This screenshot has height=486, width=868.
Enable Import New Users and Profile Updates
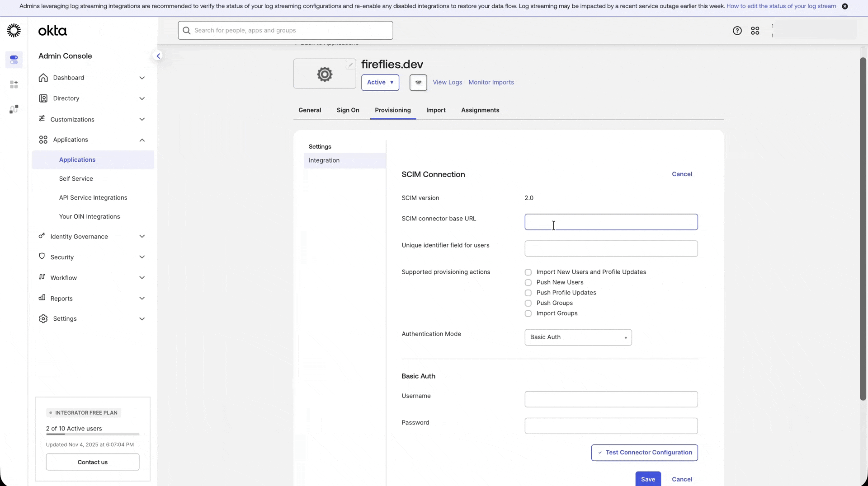528,272
